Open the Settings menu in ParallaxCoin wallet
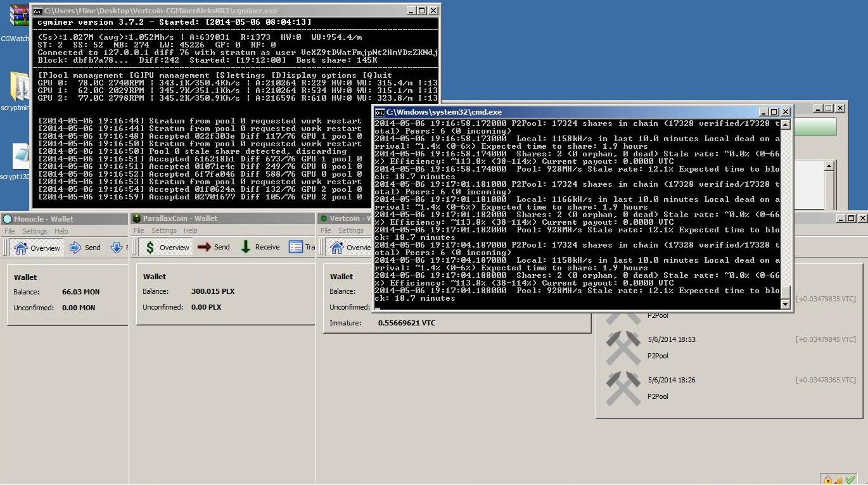This screenshot has height=485, width=868. click(x=164, y=230)
